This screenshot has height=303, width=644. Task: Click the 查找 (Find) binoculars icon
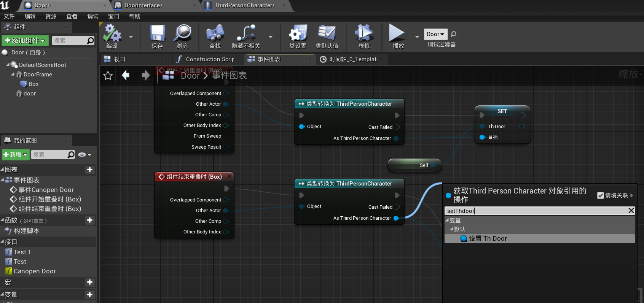pyautogui.click(x=215, y=33)
